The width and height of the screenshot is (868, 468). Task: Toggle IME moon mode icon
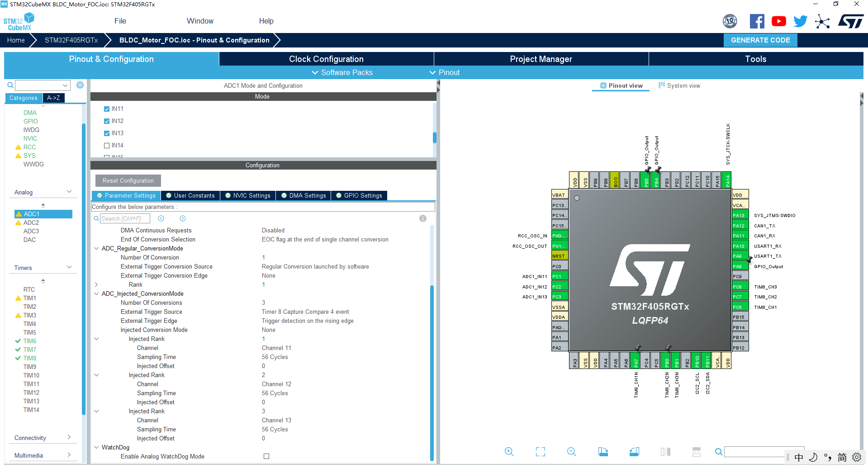(813, 457)
